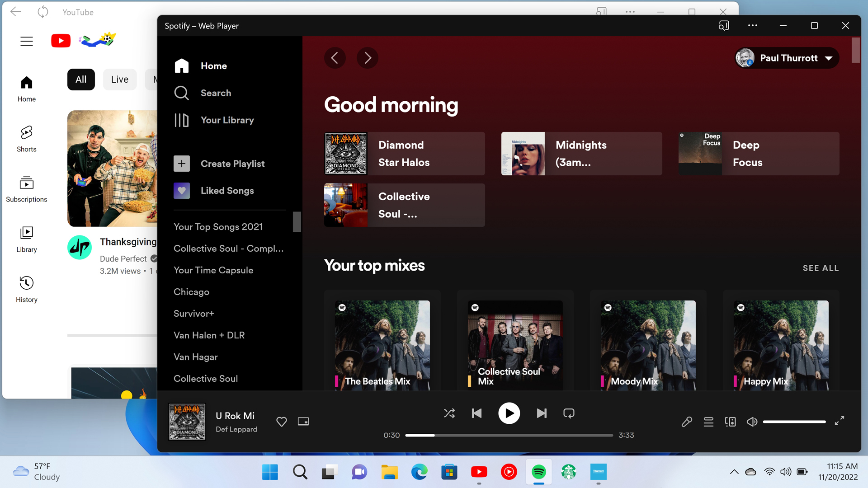
Task: Mute using the speaker volume icon
Action: (752, 422)
